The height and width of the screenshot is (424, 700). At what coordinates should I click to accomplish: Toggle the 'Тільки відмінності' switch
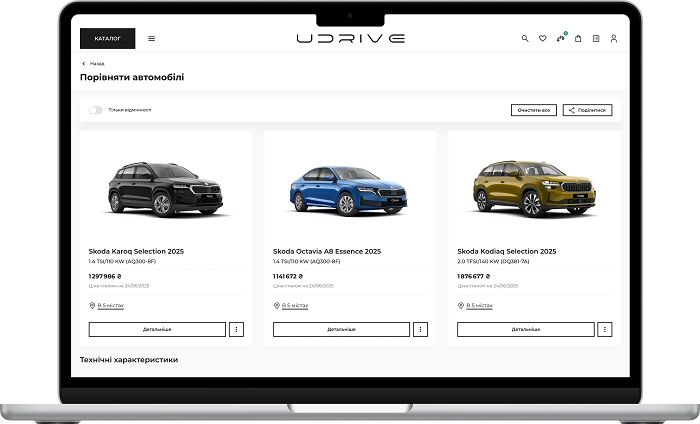95,110
